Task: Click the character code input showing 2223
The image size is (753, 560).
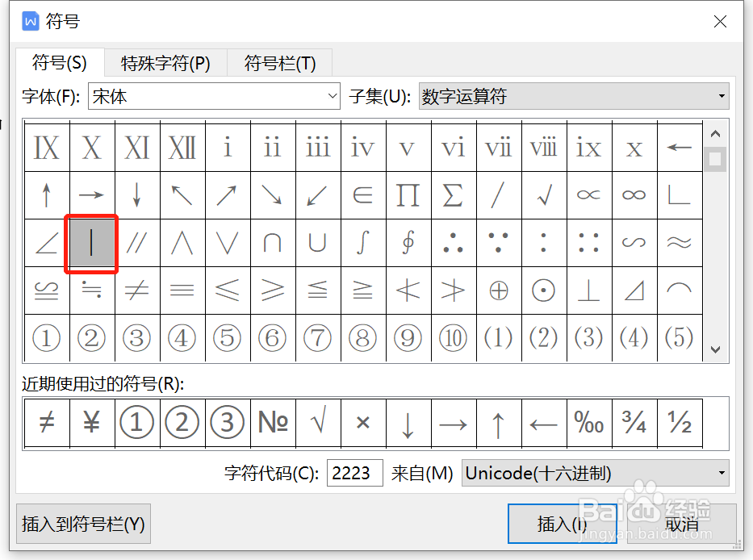Action: coord(355,473)
